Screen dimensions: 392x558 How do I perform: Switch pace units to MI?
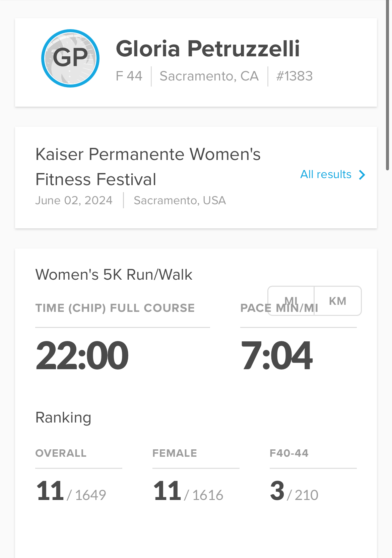pos(291,301)
